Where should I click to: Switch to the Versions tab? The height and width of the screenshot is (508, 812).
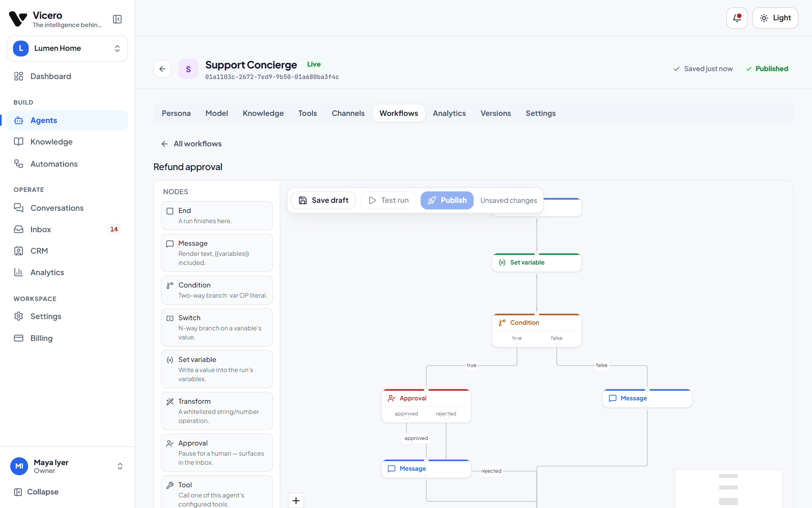[x=495, y=113]
